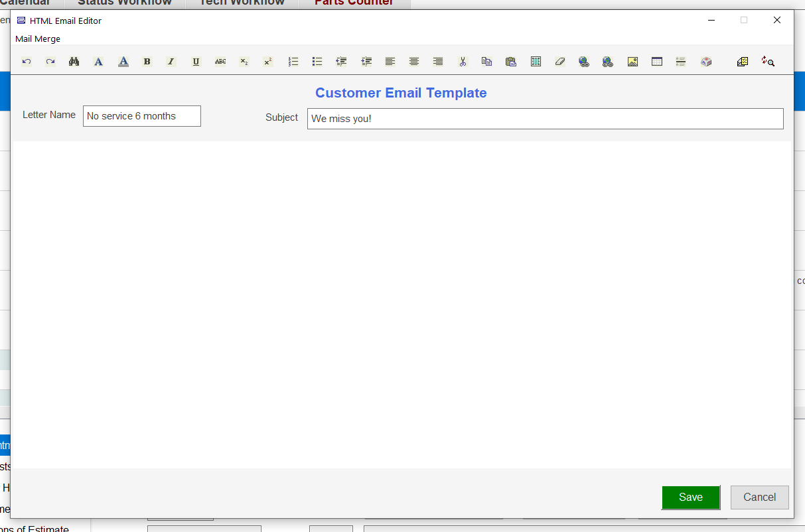Click the second globe link icon
Viewport: 805px width, 532px height.
pos(608,62)
